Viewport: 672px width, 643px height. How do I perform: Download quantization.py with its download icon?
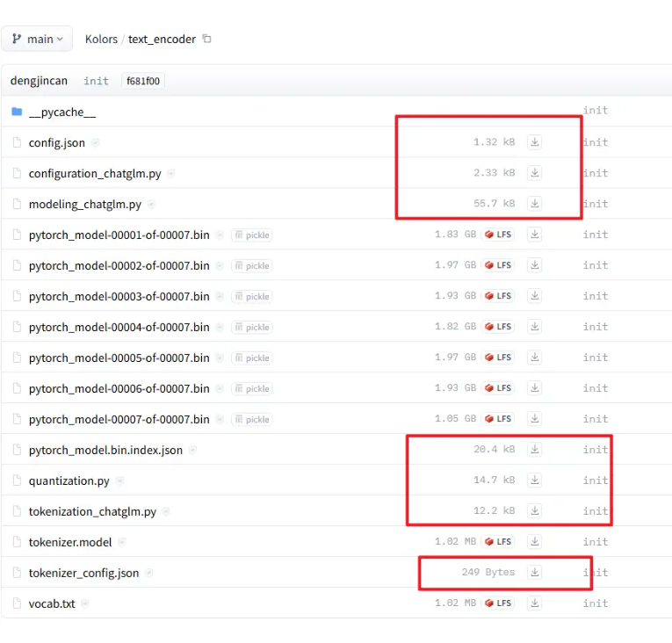tap(534, 480)
